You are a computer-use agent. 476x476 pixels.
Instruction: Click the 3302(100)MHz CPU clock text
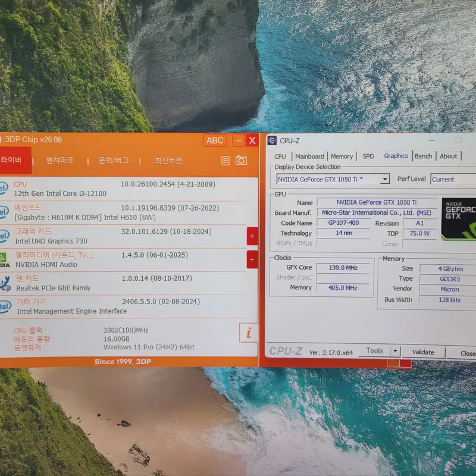tap(126, 330)
